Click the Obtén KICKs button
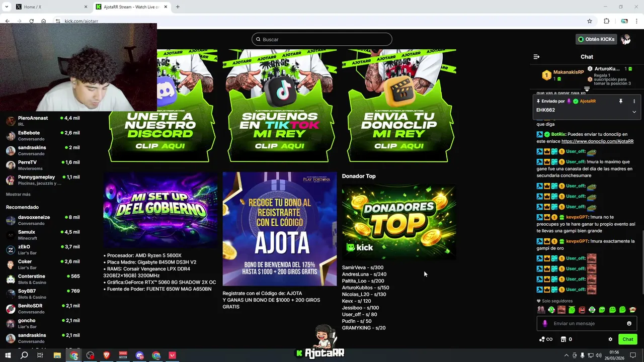 click(x=596, y=39)
